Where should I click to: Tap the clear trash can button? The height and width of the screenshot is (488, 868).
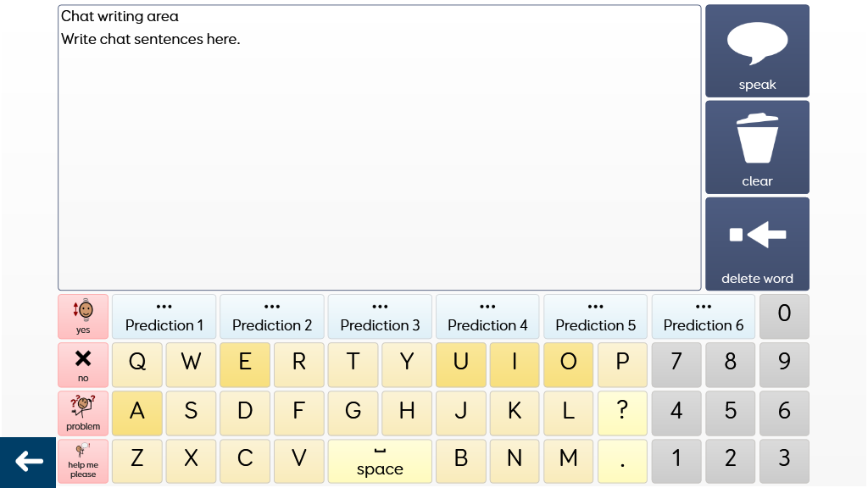757,147
